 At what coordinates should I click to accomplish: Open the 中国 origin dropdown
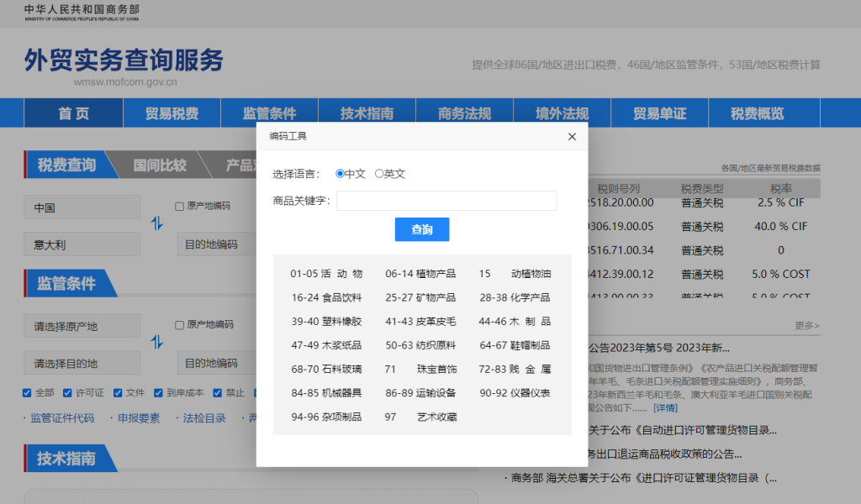[x=82, y=207]
